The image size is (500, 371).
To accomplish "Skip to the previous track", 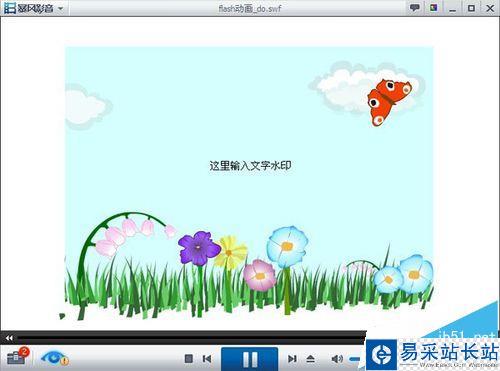I will click(207, 359).
